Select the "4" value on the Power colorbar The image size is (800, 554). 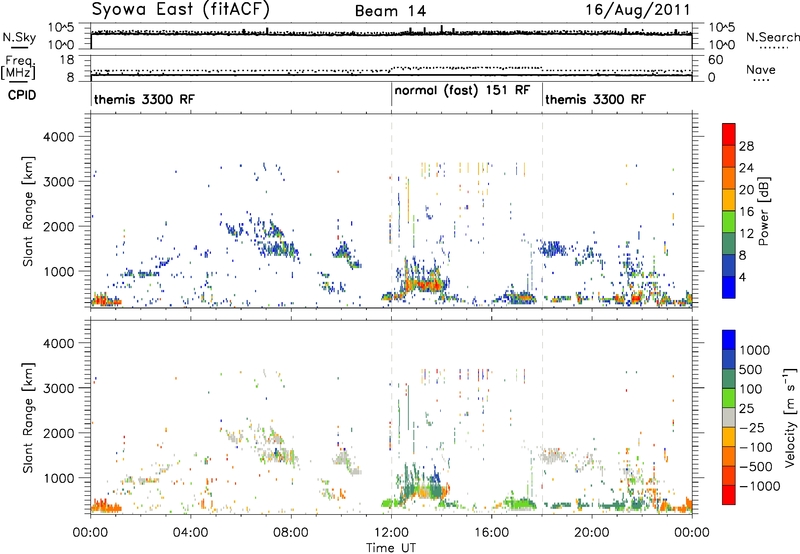pyautogui.click(x=742, y=278)
